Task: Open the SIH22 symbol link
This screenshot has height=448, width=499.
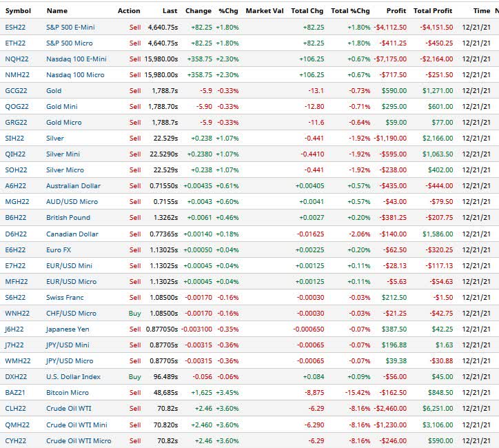Action: coord(14,139)
